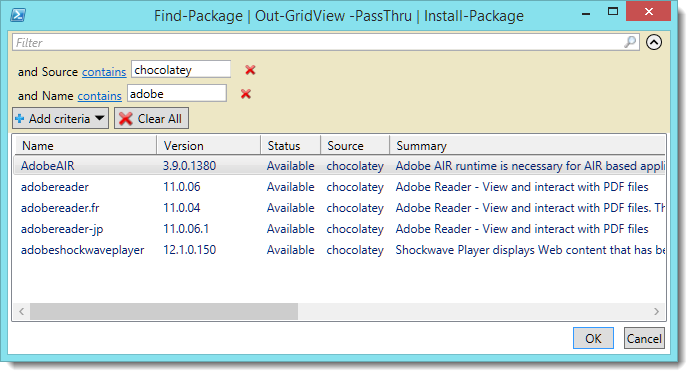Image resolution: width=693 pixels, height=377 pixels.
Task: Select the adobereader.fr package name
Action: 60,208
